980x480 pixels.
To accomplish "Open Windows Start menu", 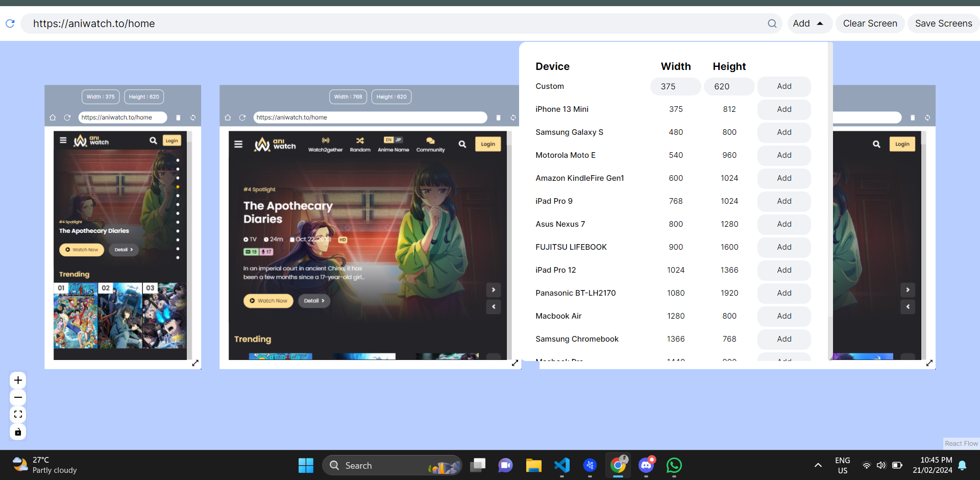I will coord(306,465).
